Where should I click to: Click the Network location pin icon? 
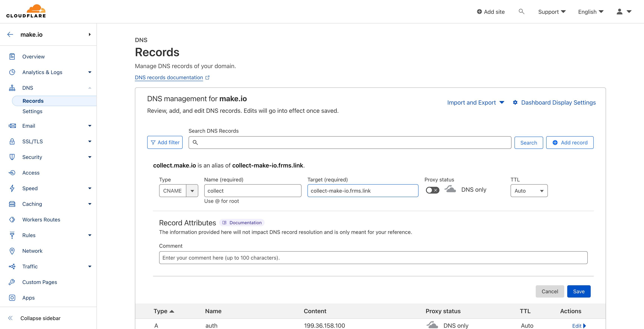12,251
